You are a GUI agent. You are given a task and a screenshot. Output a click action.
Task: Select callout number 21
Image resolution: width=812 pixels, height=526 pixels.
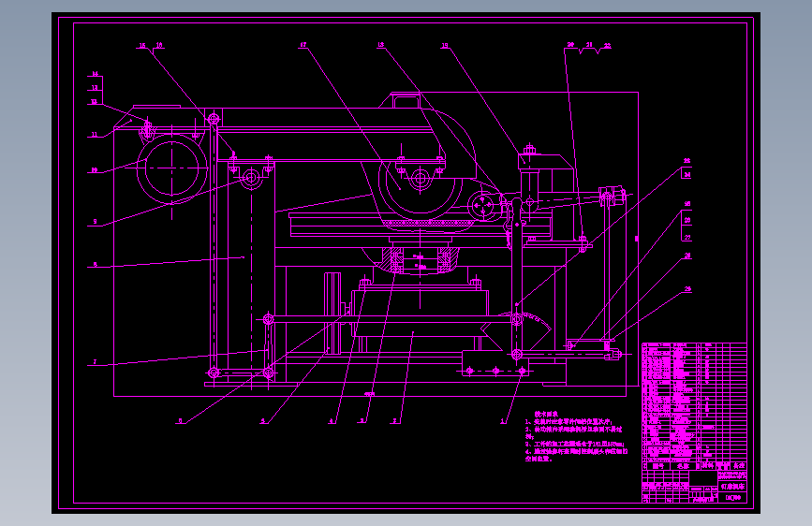click(589, 45)
